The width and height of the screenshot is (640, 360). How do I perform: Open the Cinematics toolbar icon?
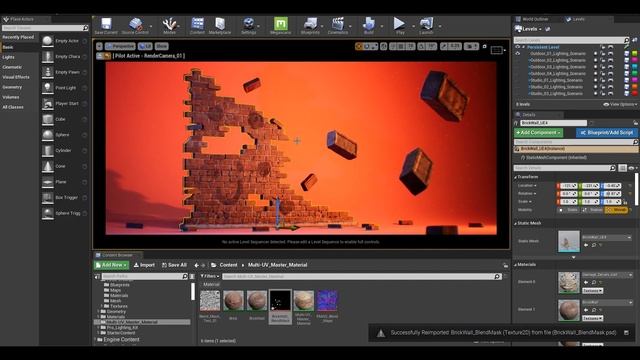[338, 24]
